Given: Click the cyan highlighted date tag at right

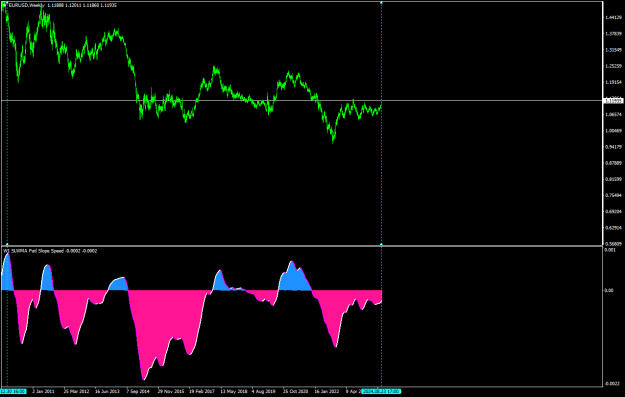Looking at the screenshot, I should pos(381,391).
